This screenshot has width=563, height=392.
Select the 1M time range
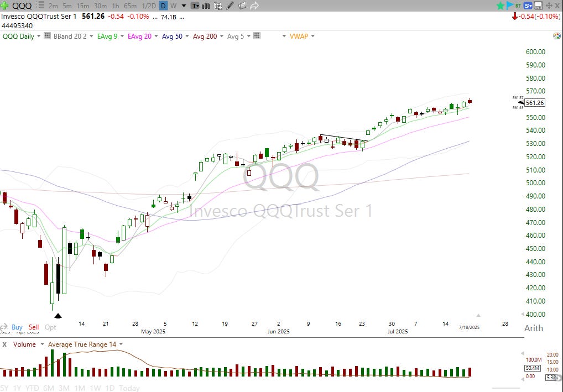80,388
